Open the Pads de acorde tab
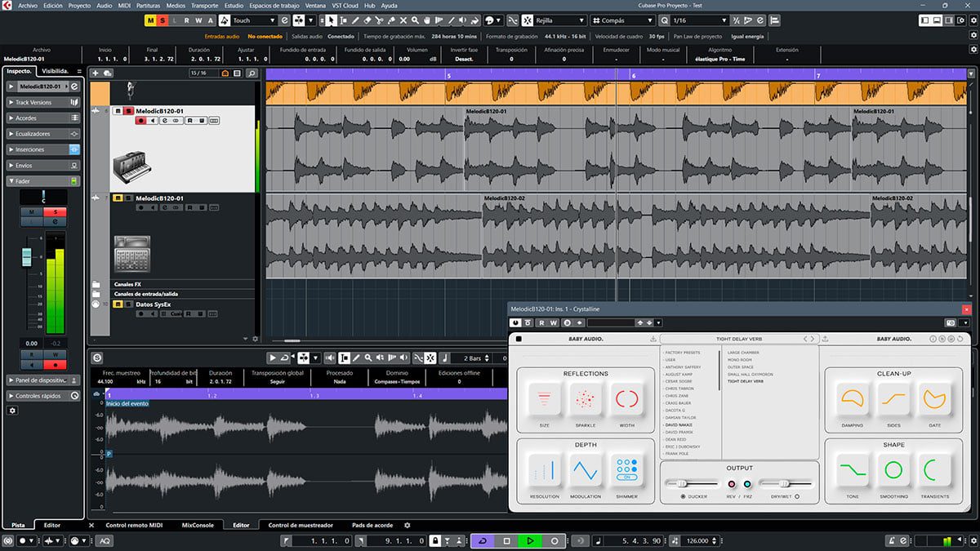Image resolution: width=980 pixels, height=551 pixels. tap(372, 526)
